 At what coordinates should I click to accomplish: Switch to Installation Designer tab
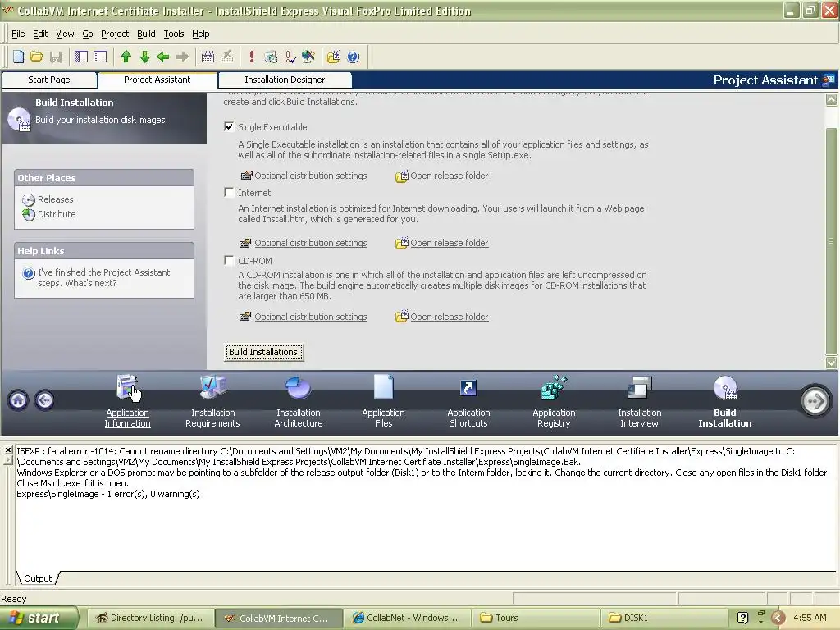click(x=285, y=80)
